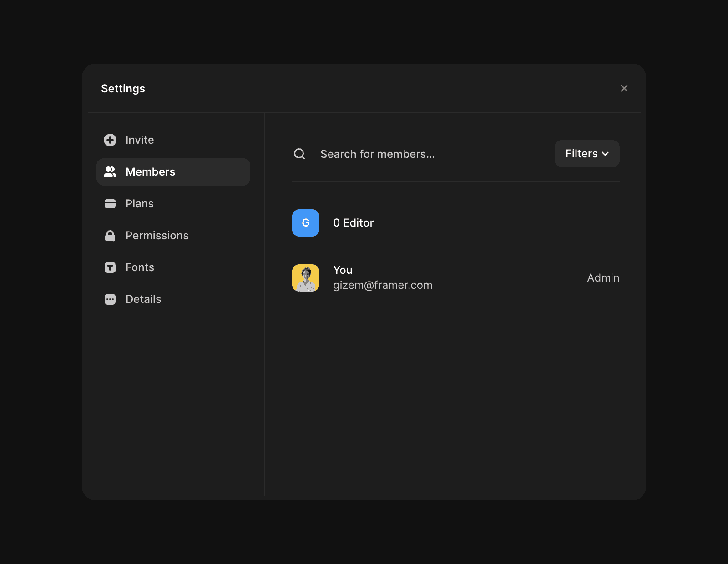Screen dimensions: 728x564
Task: Click the credit card icon beside Plans
Action: (x=110, y=203)
